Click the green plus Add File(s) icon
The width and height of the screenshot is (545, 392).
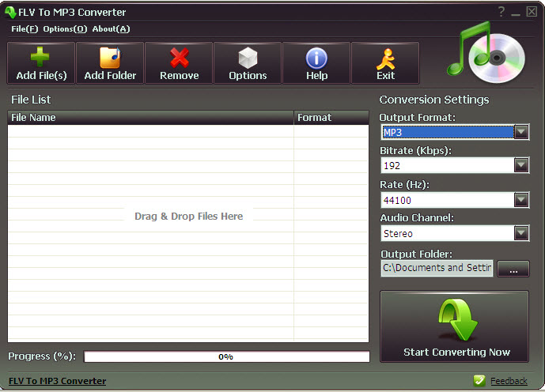tap(40, 57)
